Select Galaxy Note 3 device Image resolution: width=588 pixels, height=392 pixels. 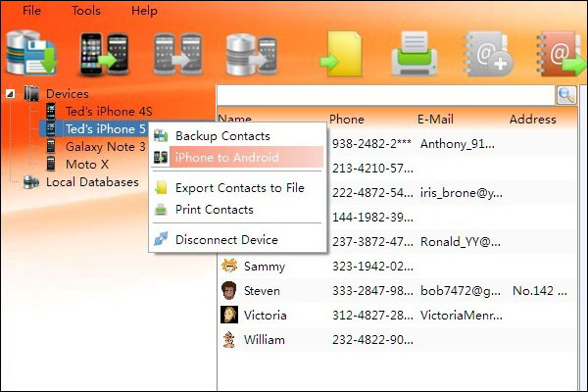click(x=106, y=146)
